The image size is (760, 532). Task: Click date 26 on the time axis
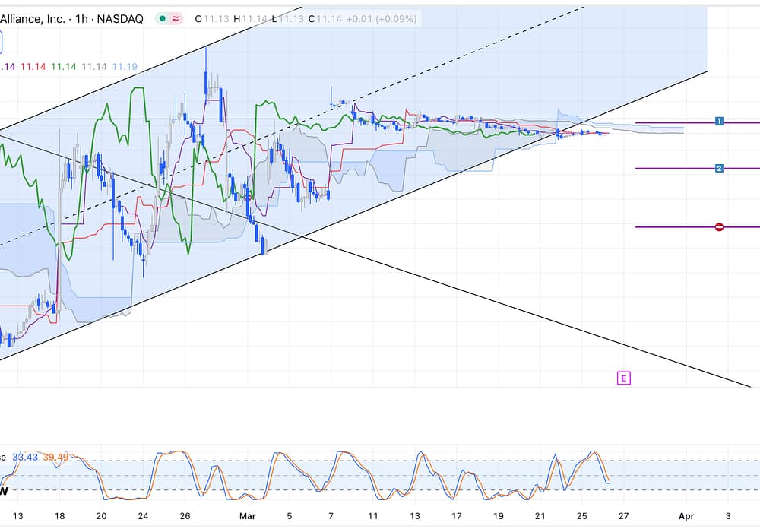pos(185,515)
